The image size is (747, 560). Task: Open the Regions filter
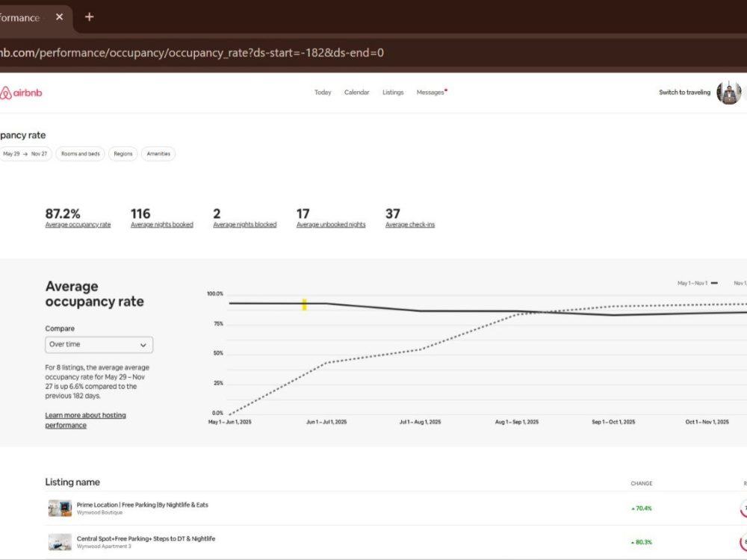123,154
